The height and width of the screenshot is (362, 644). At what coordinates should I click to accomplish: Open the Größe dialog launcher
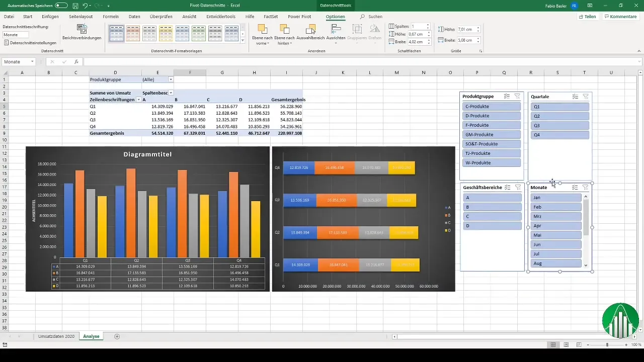(480, 51)
